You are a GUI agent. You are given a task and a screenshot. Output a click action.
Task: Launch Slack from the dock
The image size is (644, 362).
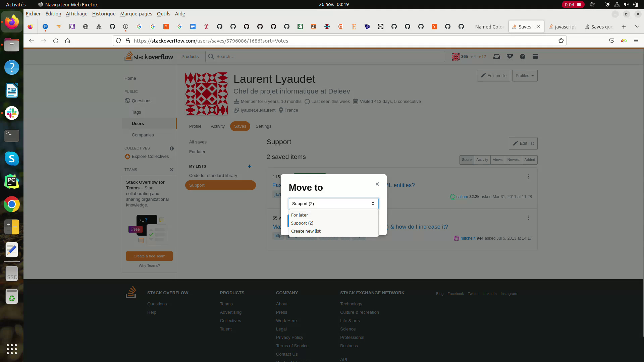tap(12, 113)
